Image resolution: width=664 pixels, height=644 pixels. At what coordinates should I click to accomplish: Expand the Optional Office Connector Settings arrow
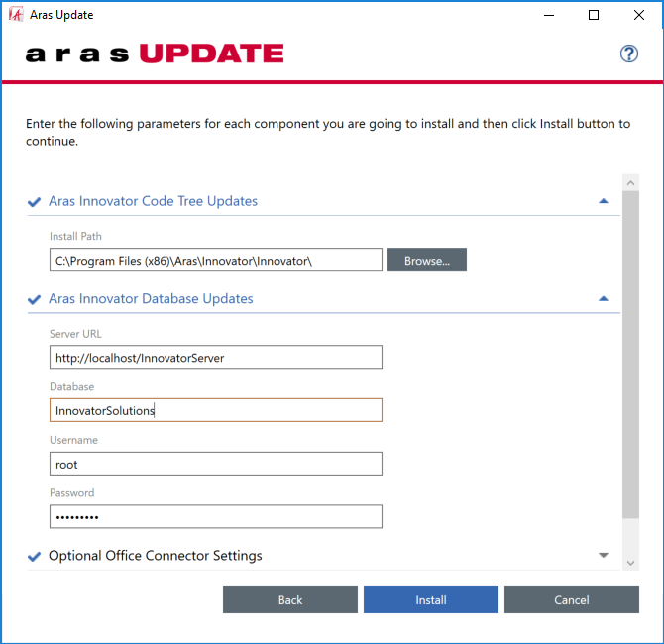coord(604,556)
